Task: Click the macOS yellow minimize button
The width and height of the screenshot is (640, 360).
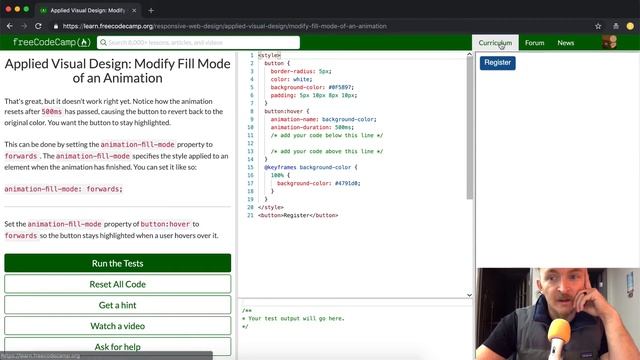Action: click(x=17, y=9)
